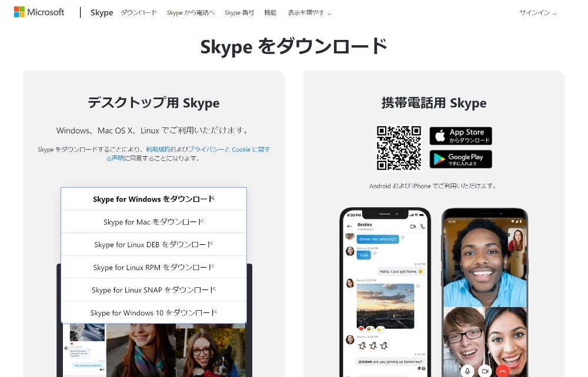Click the microphone icon on Android mockup

(x=467, y=371)
